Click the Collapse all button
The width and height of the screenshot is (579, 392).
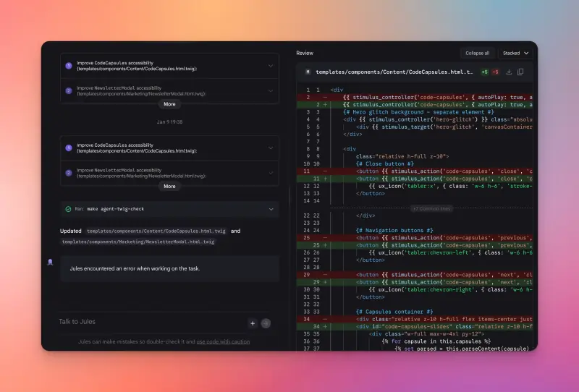(x=477, y=53)
